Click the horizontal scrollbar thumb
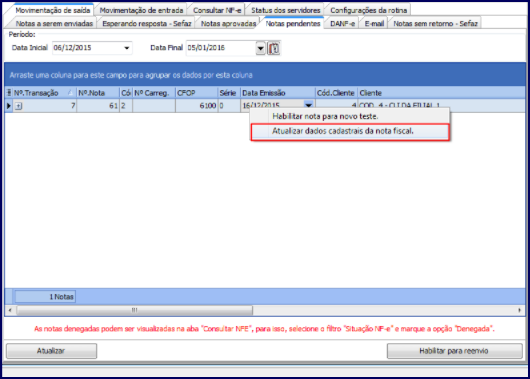The height and width of the screenshot is (379, 530). pos(135,310)
